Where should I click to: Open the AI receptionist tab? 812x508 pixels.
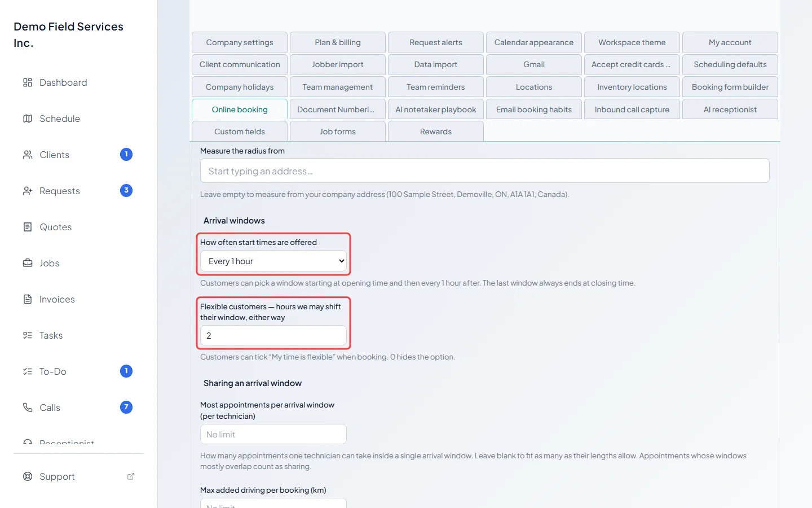[730, 110]
